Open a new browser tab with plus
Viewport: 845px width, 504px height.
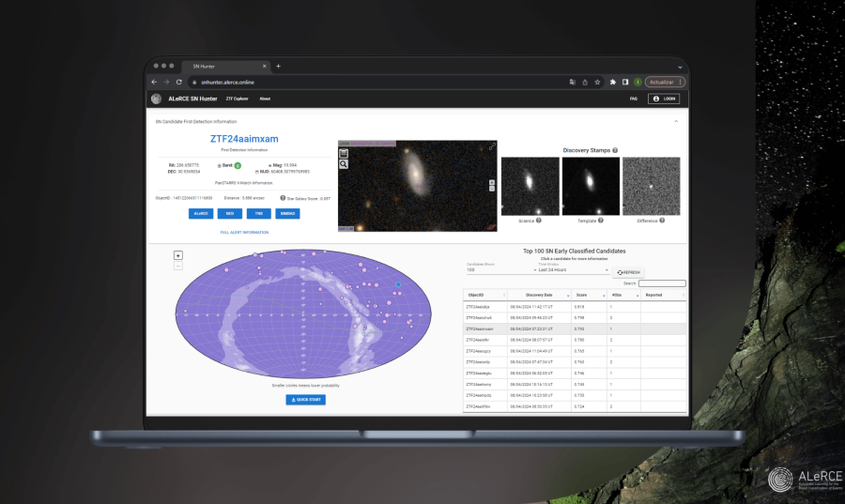(x=278, y=67)
